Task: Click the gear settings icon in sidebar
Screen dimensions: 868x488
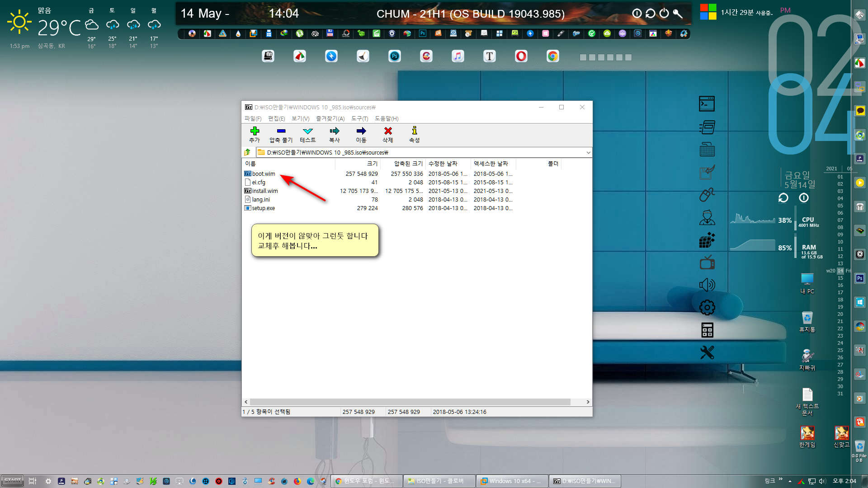Action: (707, 308)
